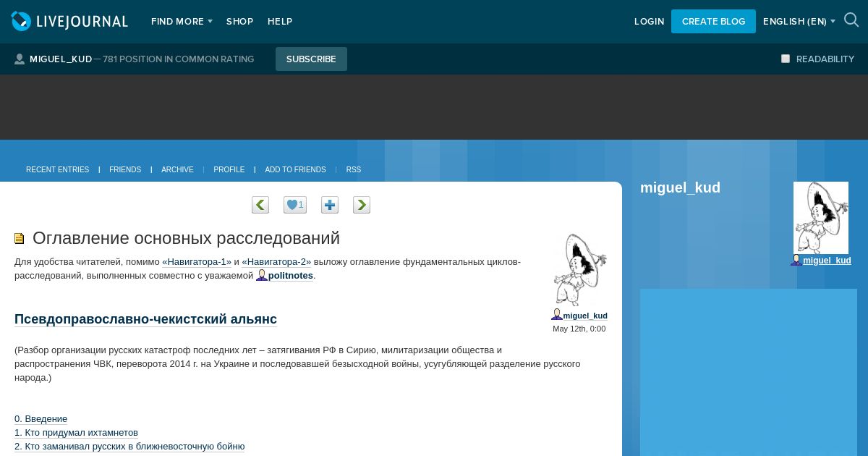Screen dimensions: 868x456
Task: Go to the previous entry arrow
Action: 260,205
